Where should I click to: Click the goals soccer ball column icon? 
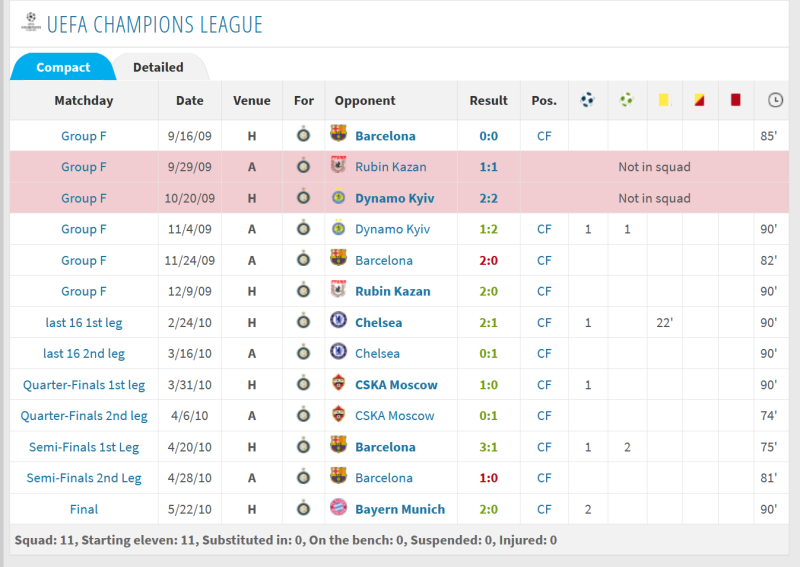tap(587, 100)
